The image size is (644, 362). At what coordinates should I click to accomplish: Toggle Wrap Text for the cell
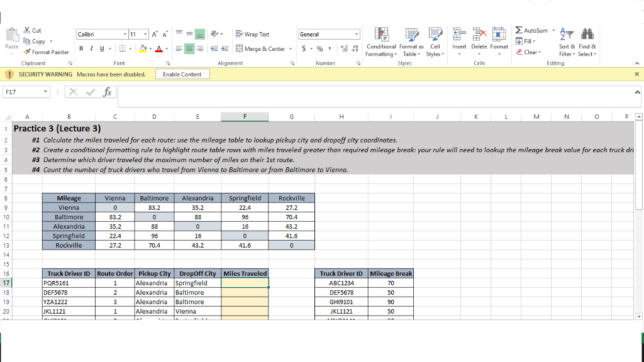[252, 35]
